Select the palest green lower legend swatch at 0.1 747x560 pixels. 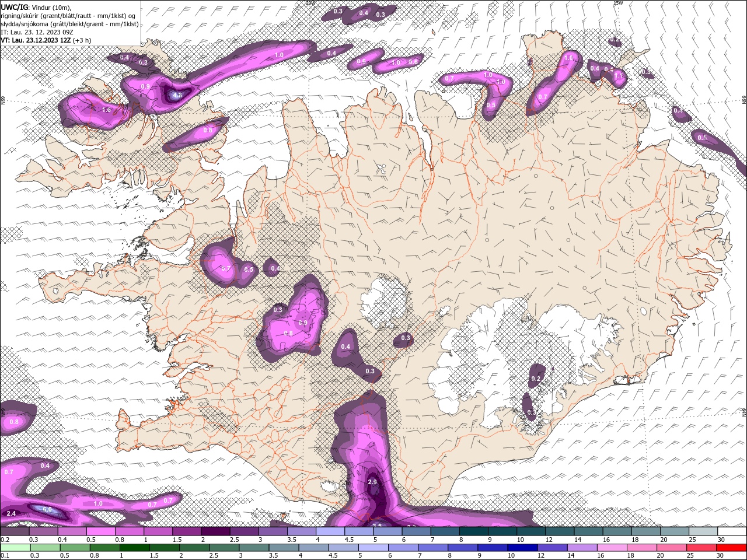pos(15,547)
